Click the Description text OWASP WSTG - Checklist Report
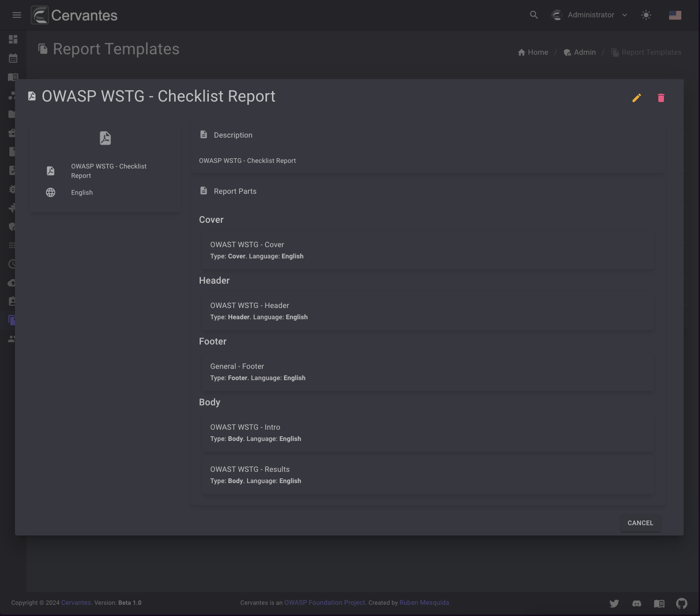The image size is (700, 616). click(247, 161)
